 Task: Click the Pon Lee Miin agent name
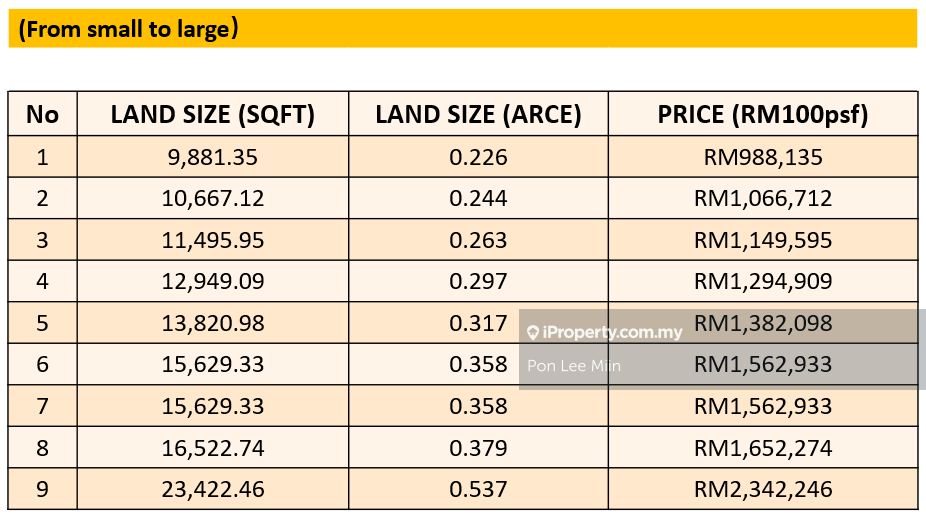(574, 366)
